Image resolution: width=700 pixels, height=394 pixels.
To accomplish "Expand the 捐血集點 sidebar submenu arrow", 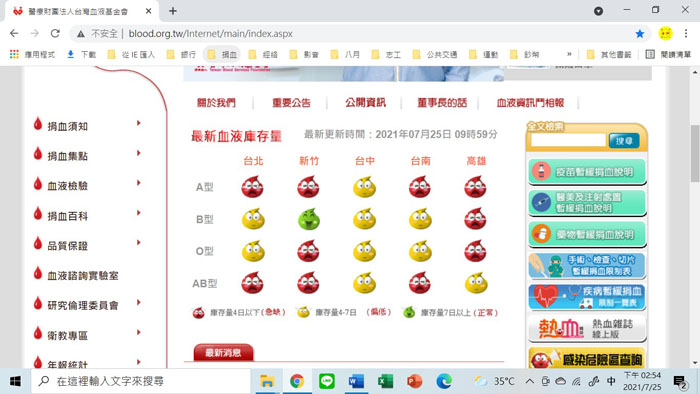I will tap(139, 153).
